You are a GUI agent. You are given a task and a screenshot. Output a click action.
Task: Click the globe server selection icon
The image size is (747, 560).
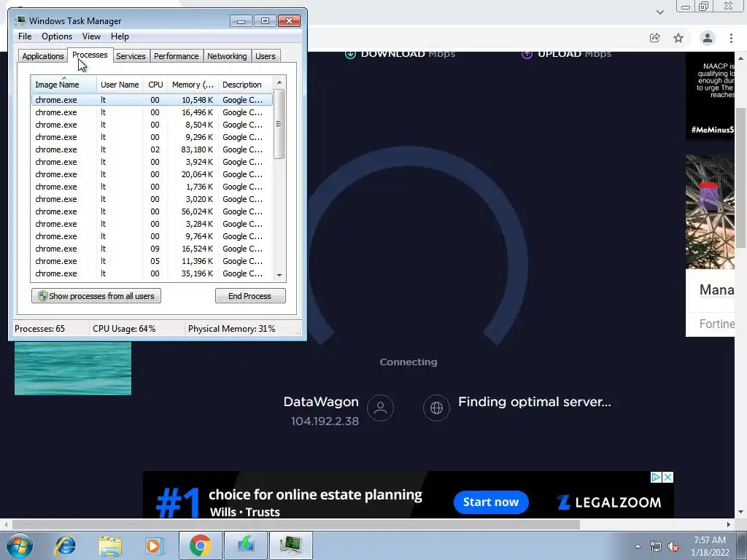[x=436, y=408]
